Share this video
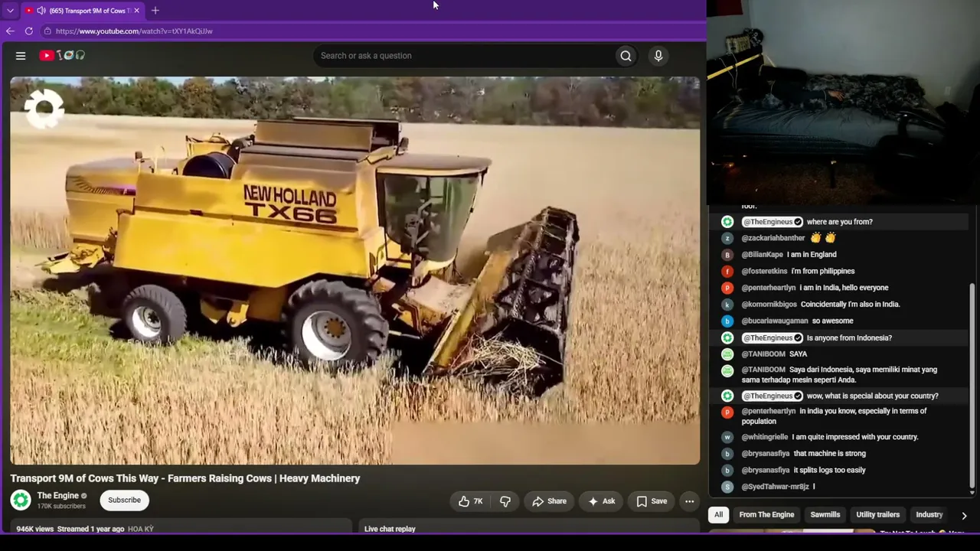The image size is (980, 551). [549, 501]
